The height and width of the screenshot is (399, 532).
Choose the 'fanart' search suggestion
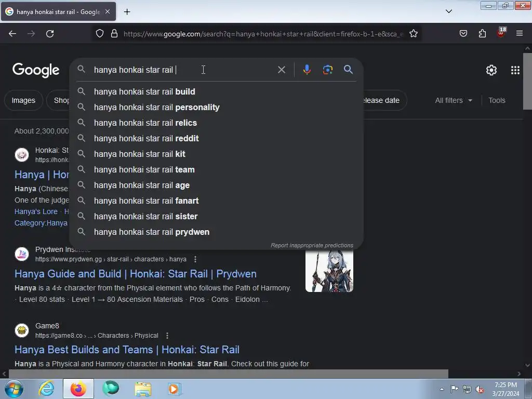pos(216,201)
